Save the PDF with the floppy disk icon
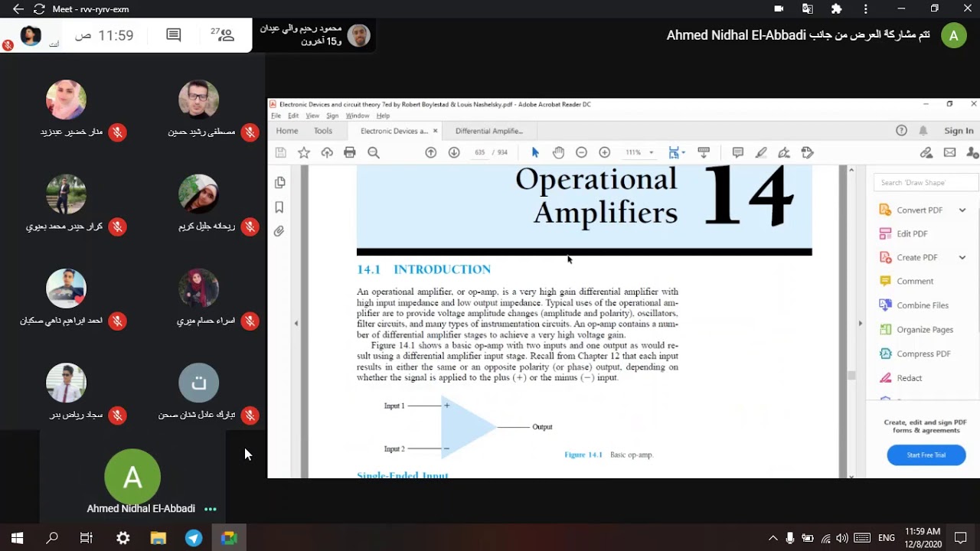The image size is (980, 551). pos(281,152)
